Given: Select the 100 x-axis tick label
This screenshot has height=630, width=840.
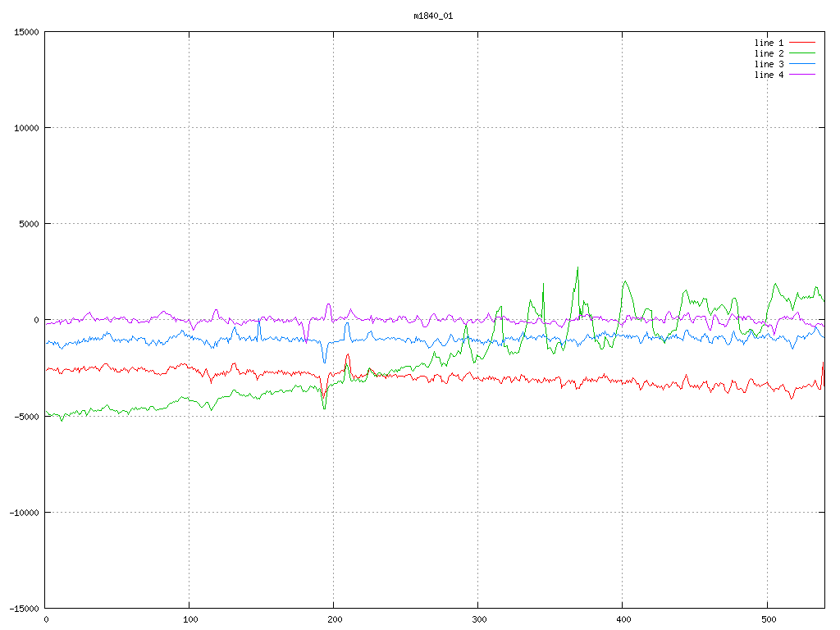Looking at the screenshot, I should (x=189, y=619).
